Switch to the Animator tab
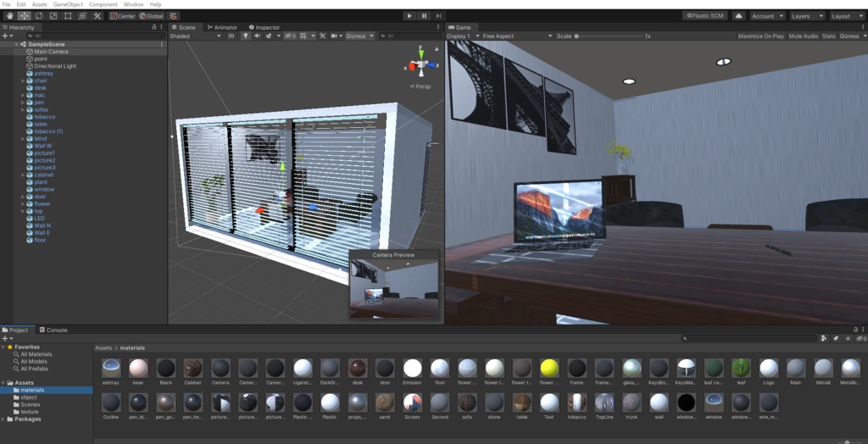868x444 pixels. coord(222,27)
